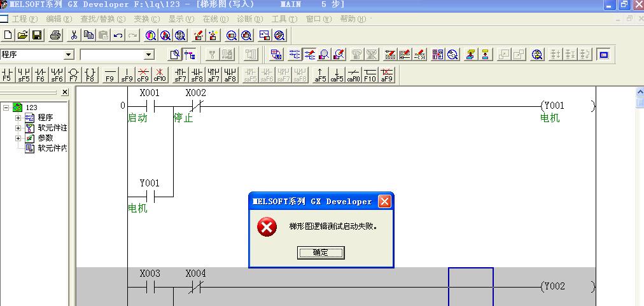
Task: Collapse the 123 project tree node
Action: tap(7, 108)
